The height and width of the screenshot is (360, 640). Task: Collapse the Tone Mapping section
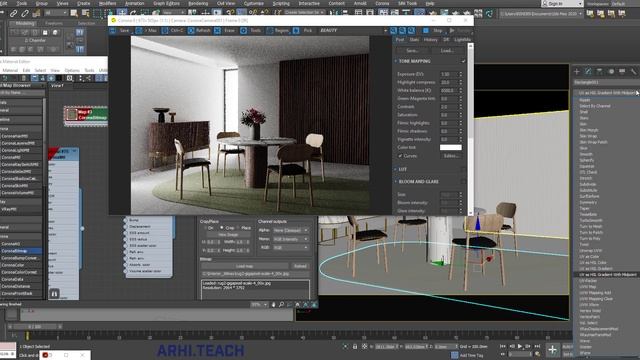click(x=396, y=61)
